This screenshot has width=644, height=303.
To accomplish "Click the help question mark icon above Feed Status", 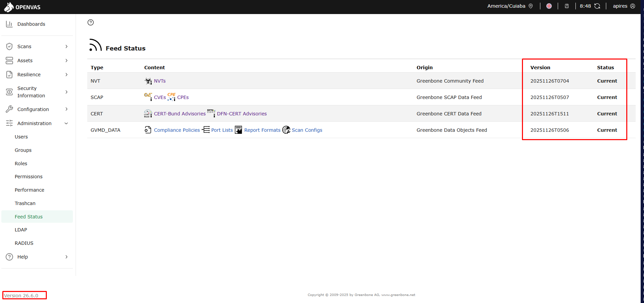I will coord(91,22).
